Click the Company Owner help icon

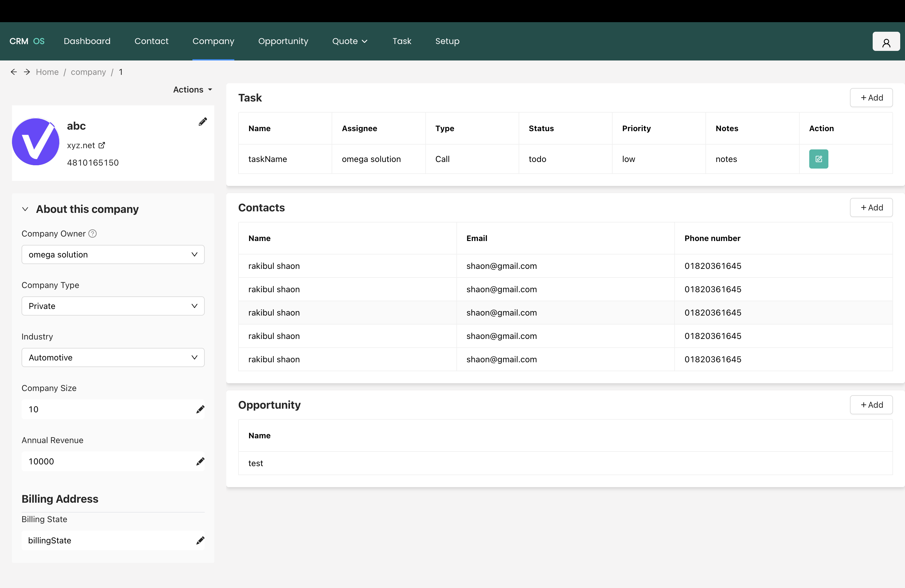92,234
